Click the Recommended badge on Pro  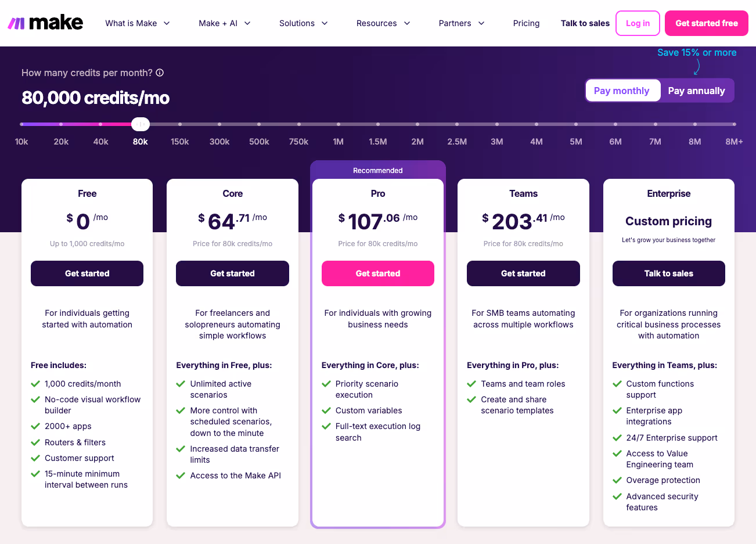click(x=378, y=170)
